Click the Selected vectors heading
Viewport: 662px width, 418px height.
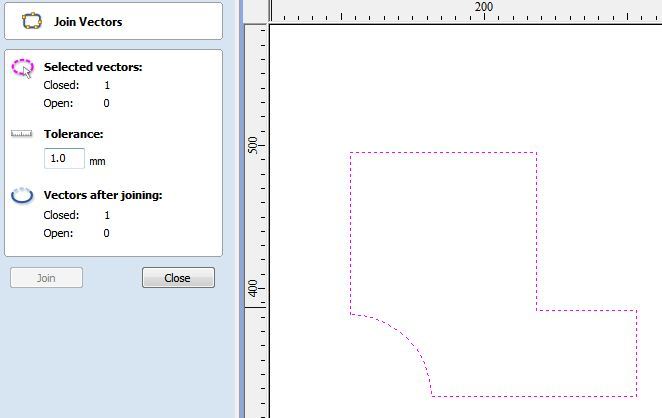[x=93, y=67]
